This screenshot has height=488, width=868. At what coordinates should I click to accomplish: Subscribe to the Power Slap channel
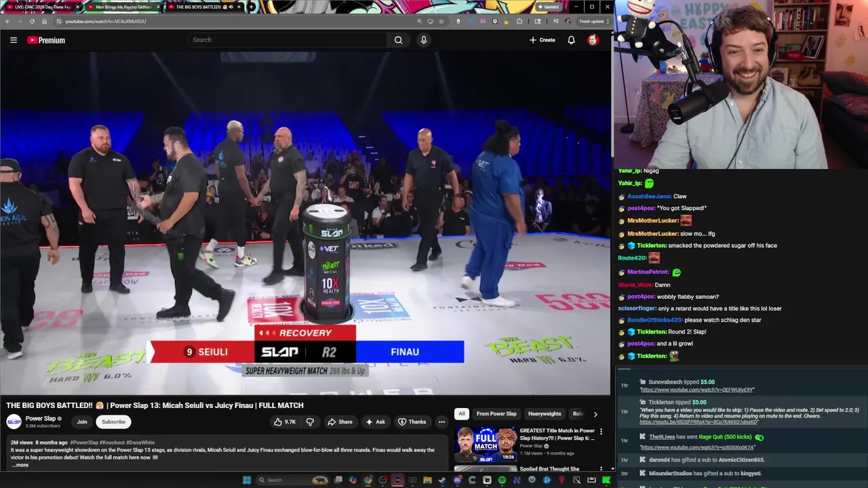point(113,422)
